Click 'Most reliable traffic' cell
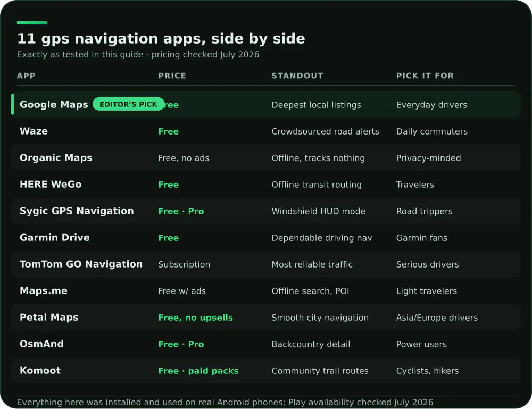This screenshot has height=409, width=532. 312,264
